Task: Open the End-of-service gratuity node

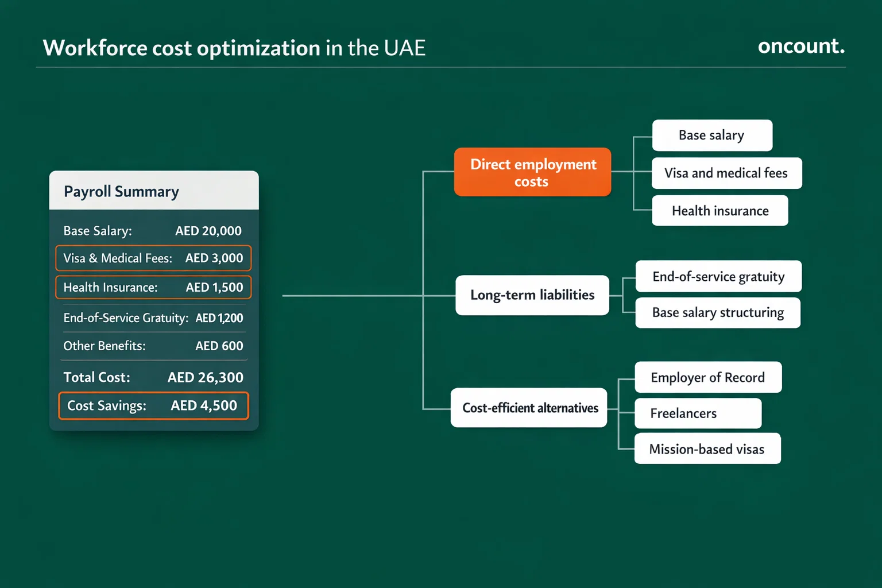Action: (718, 276)
